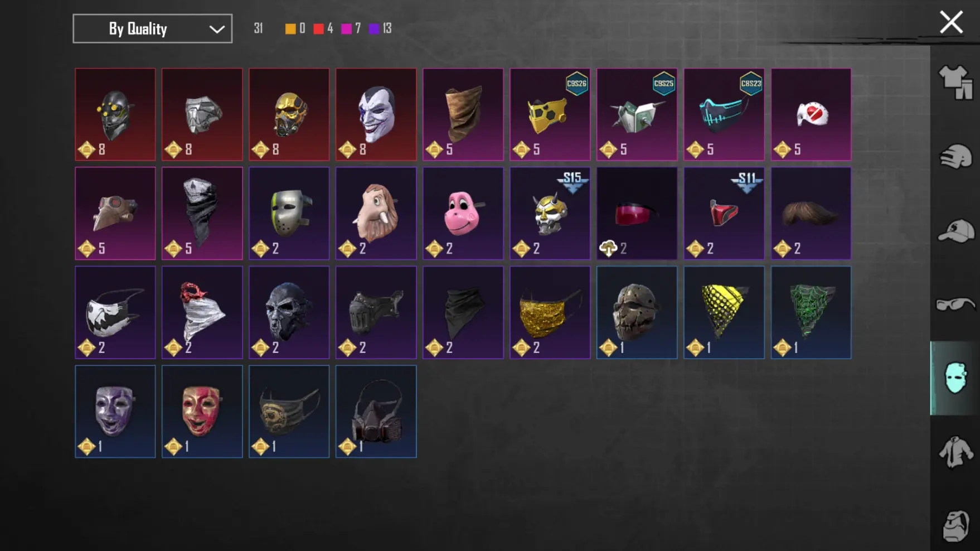The image size is (980, 551).
Task: Open the jacket category icon
Action: pos(955,452)
